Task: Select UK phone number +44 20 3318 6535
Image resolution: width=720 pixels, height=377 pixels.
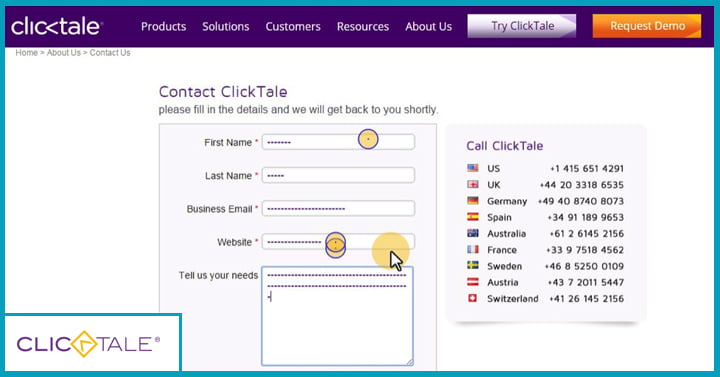Action: 581,185
